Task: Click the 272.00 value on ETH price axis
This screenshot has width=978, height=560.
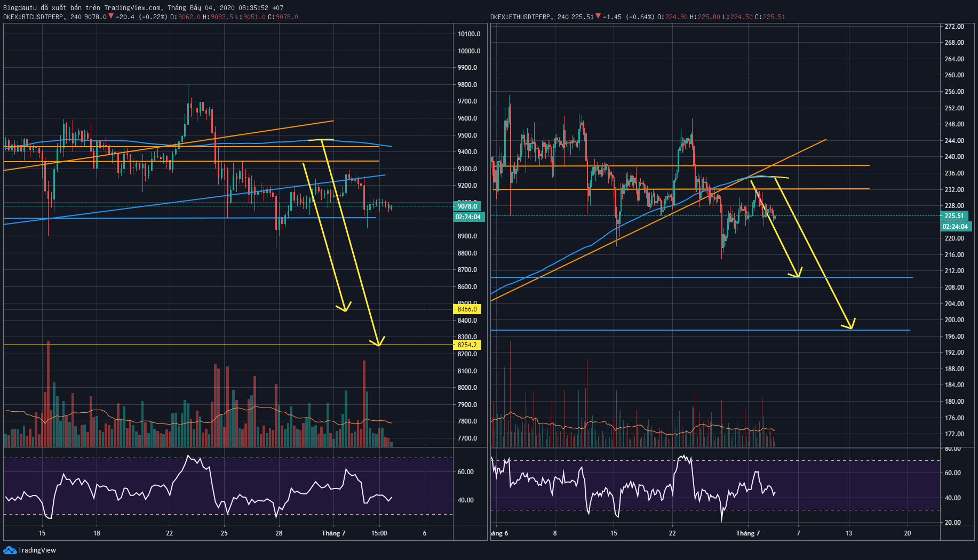Action: click(x=955, y=27)
